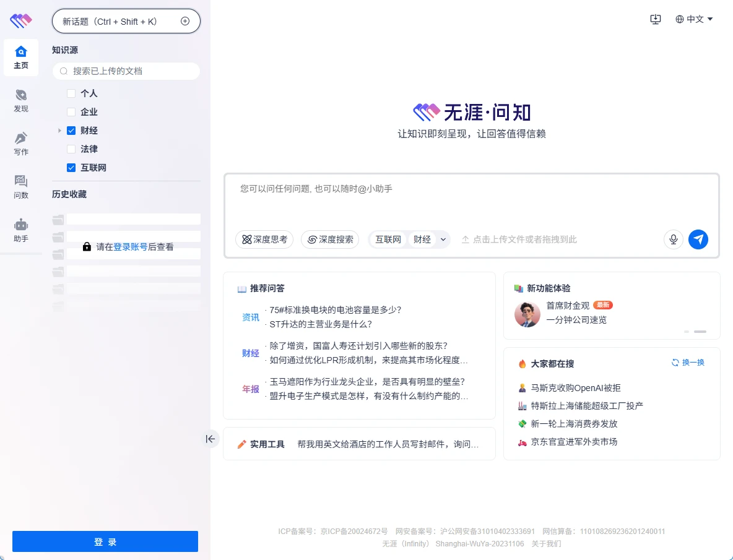Check the 个人 knowledge source checkbox

tap(71, 93)
